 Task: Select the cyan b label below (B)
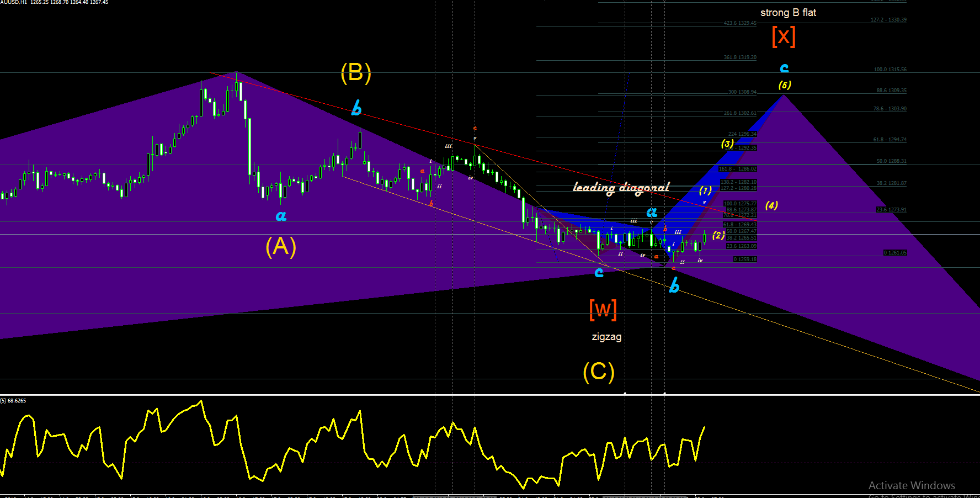[356, 108]
